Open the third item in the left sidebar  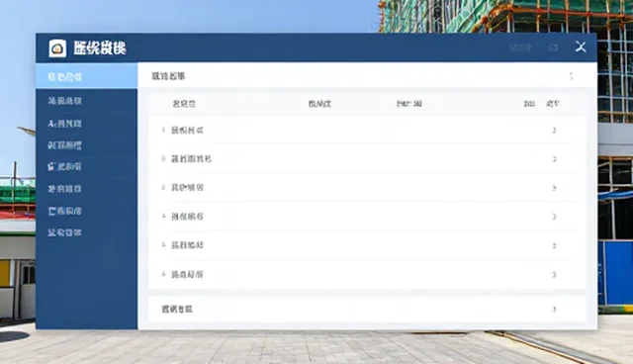point(65,124)
